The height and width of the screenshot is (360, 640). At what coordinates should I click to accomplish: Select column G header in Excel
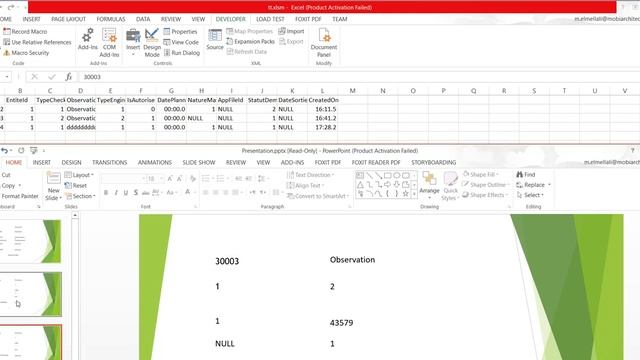pos(171,91)
